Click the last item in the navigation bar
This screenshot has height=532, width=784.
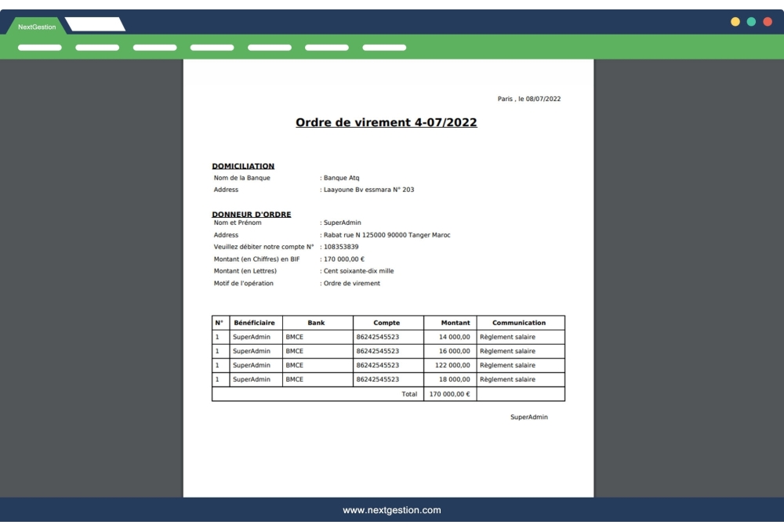coord(383,47)
